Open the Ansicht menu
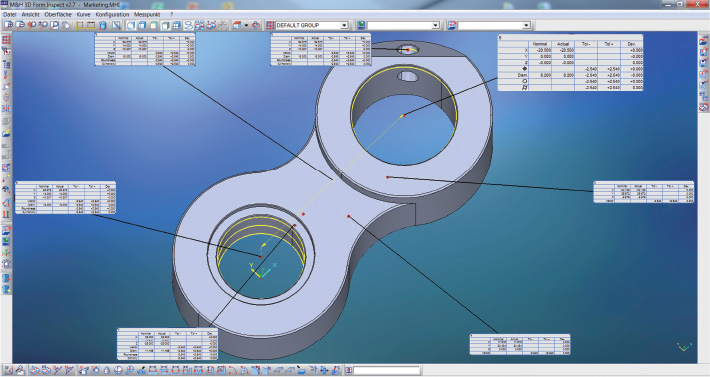 click(30, 14)
